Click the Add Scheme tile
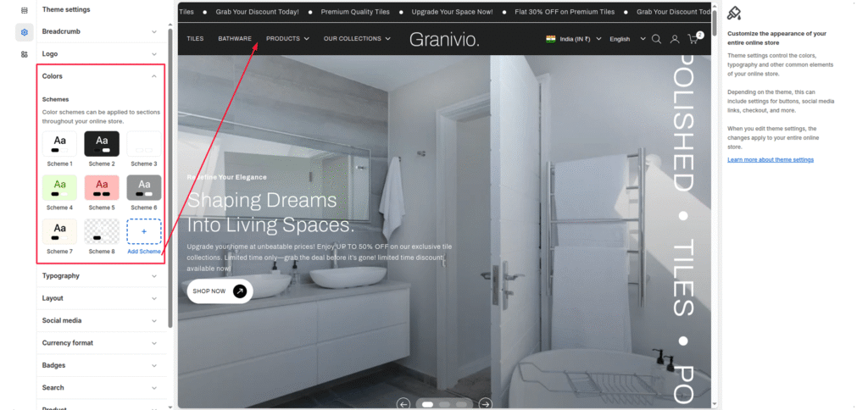This screenshot has height=410, width=868. [x=143, y=233]
